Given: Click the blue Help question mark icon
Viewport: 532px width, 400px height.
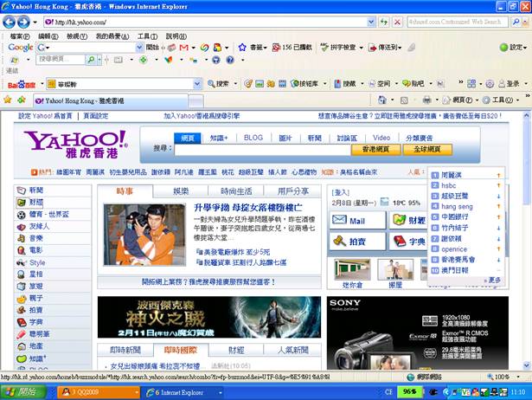Looking at the screenshot, I should (230, 60).
